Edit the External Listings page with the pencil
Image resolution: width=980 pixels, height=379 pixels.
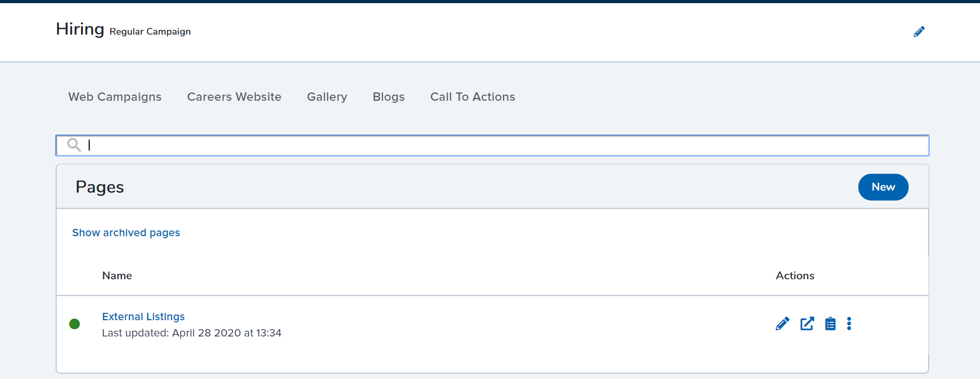782,323
